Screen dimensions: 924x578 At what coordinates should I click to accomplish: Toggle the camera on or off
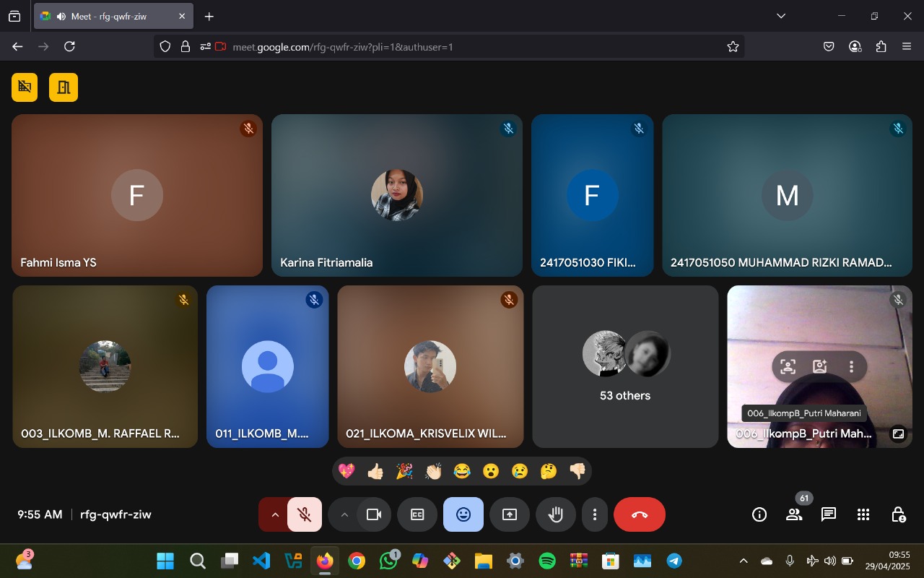click(374, 514)
